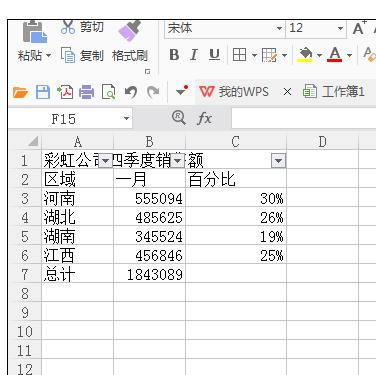The height and width of the screenshot is (375, 376).
Task: Switch to the 工作簿1 tab
Action: [333, 91]
